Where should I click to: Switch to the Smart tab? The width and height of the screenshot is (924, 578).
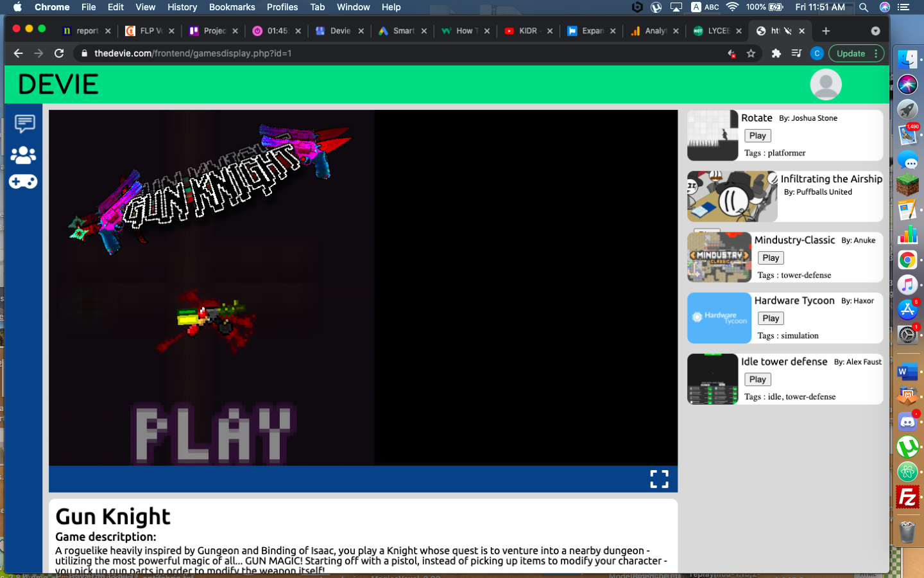403,31
